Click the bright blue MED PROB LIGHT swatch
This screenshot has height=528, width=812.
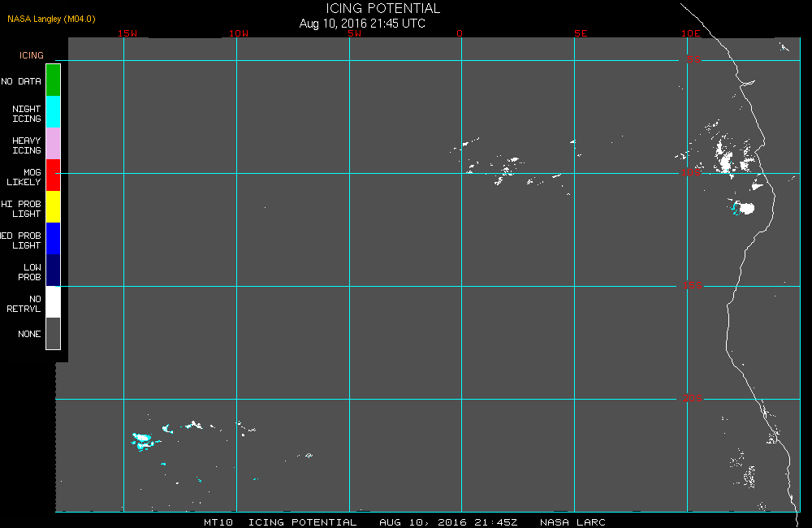pyautogui.click(x=54, y=238)
